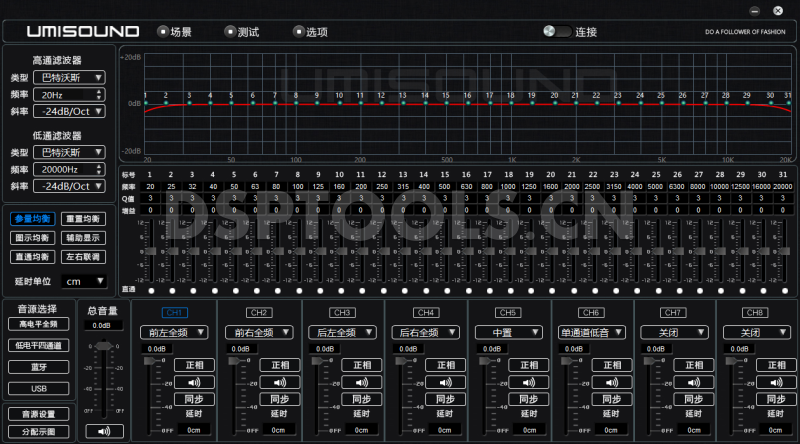Mute the CH7 channel speaker icon
Screen dimensions: 800x444
694,382
